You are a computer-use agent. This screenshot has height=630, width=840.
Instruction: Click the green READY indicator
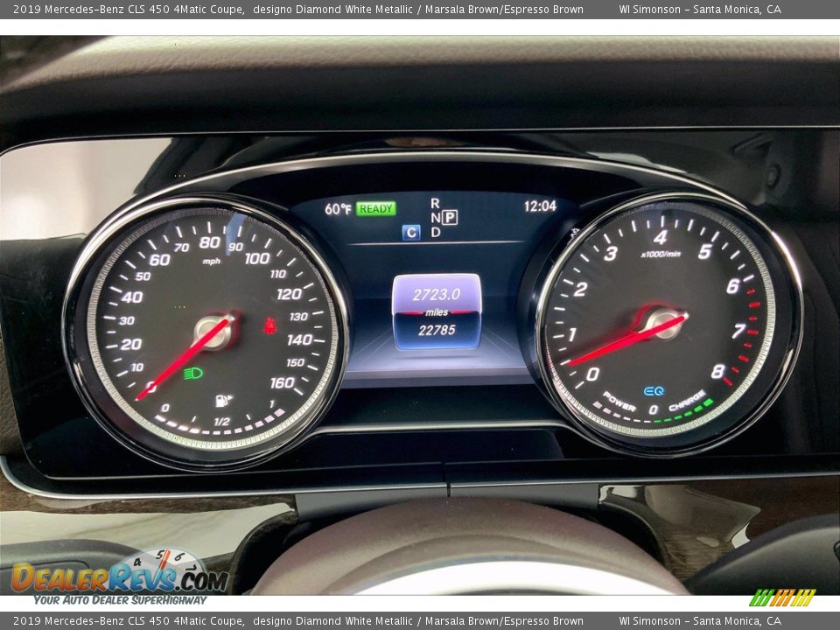376,209
